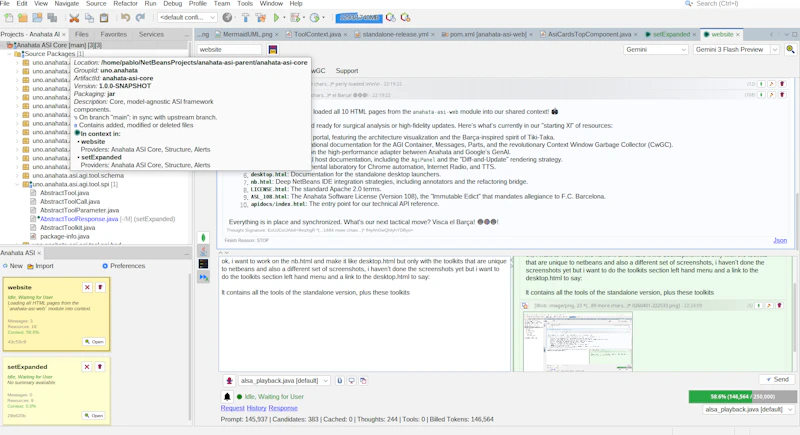Collapse the uno.anahata.asi.agi.tool.spi package

17,184
